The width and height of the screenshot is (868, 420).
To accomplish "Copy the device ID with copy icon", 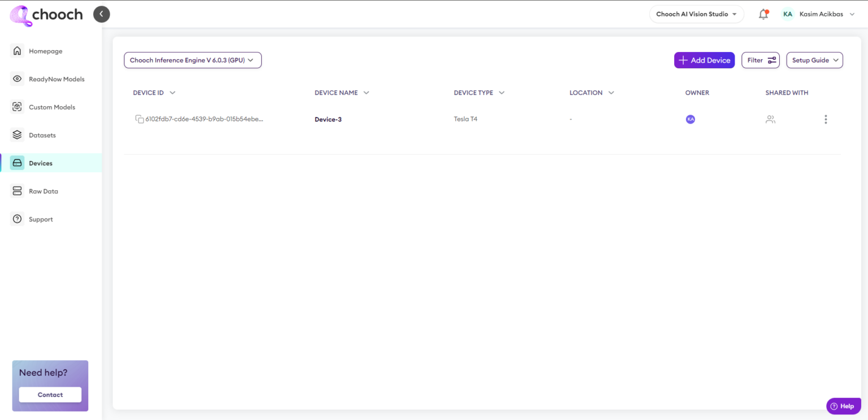I will [x=139, y=119].
